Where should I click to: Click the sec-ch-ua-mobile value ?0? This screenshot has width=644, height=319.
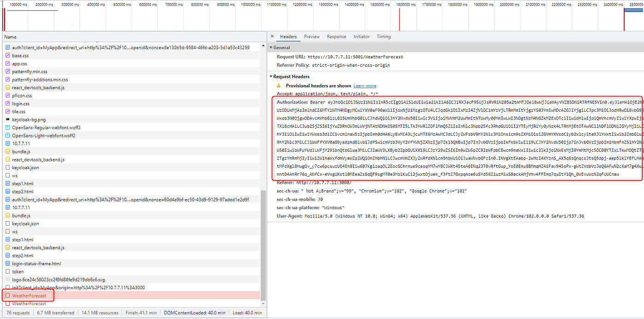320,199
